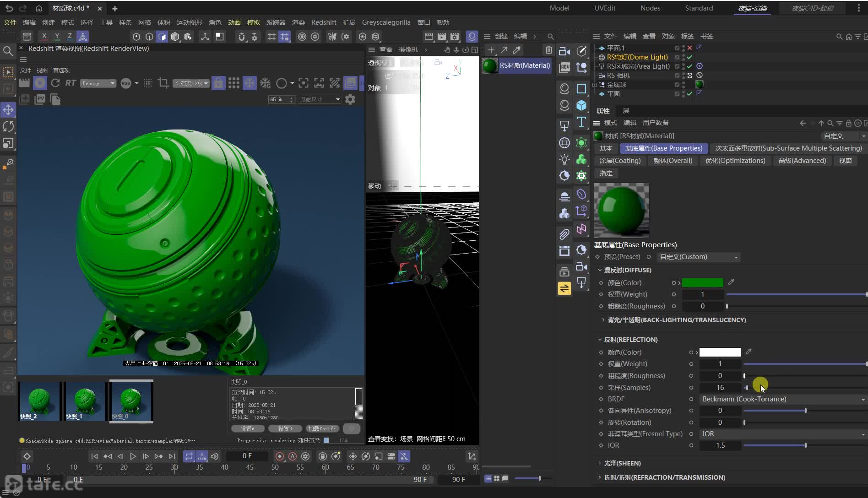The height and width of the screenshot is (498, 868).
Task: Click the 设置B button
Action: (285, 428)
